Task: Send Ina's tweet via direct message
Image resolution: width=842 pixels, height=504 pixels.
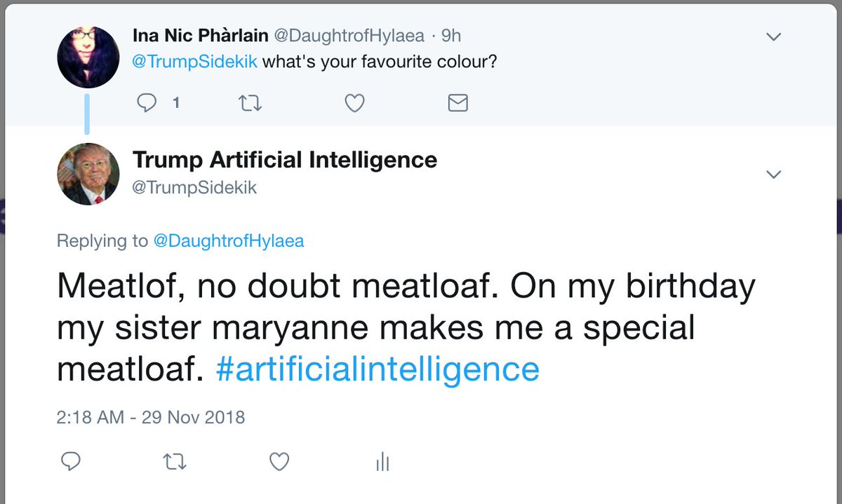Action: click(x=457, y=103)
